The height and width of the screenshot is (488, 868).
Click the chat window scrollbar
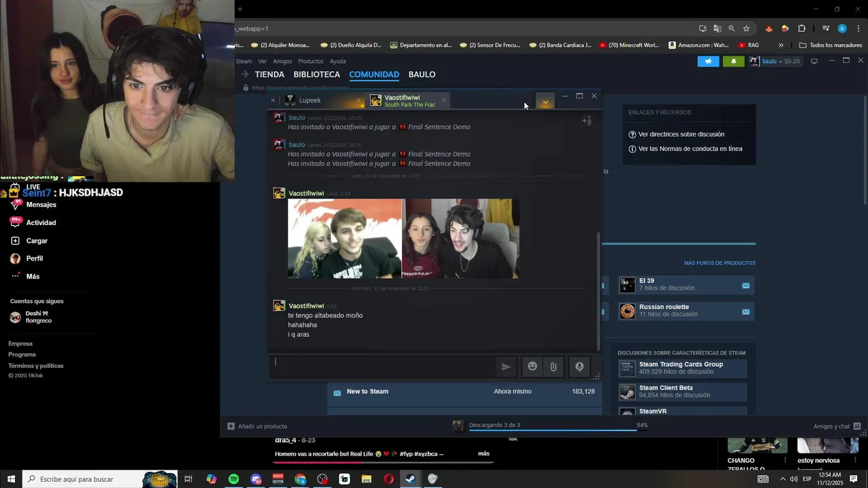598,291
